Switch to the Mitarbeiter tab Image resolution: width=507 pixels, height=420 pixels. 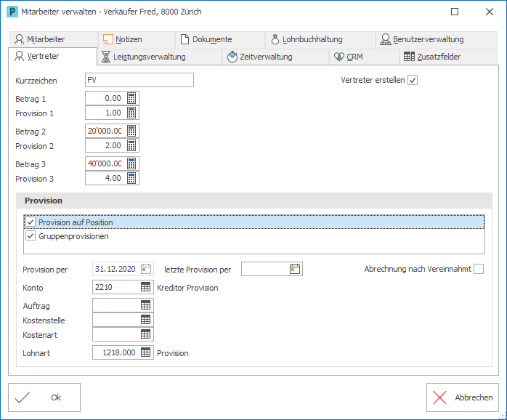click(x=53, y=39)
